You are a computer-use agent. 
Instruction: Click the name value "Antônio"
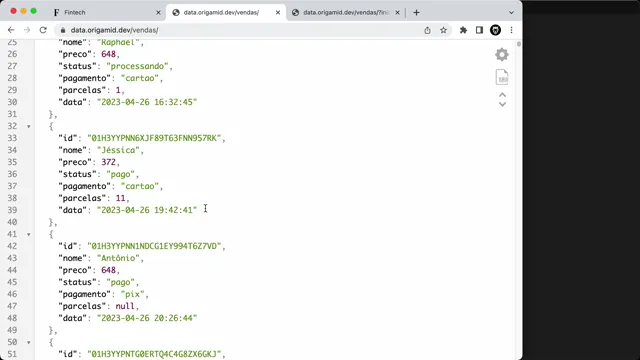[118, 258]
